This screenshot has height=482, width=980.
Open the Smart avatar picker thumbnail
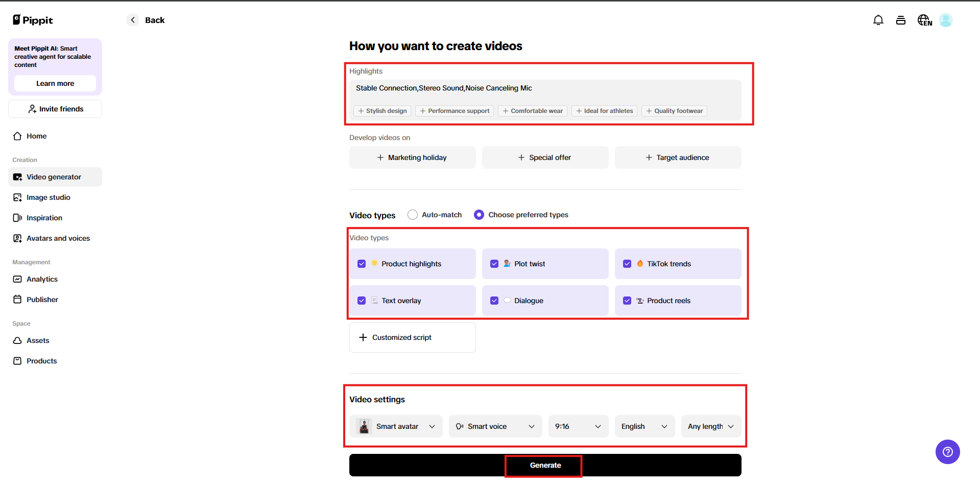(x=364, y=426)
